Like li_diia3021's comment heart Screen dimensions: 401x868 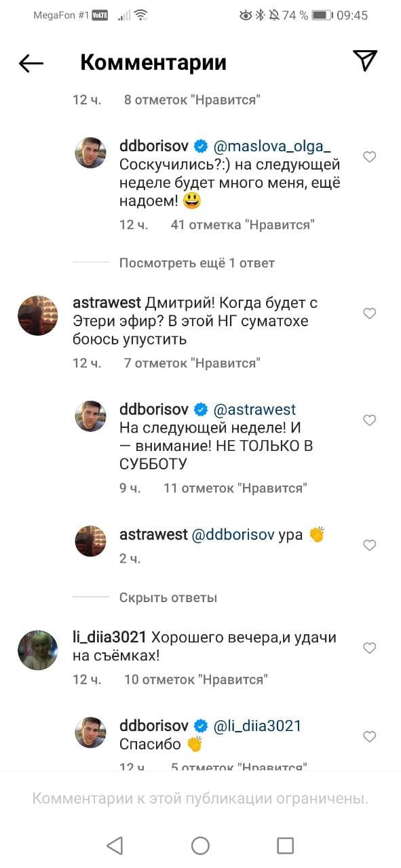(369, 648)
